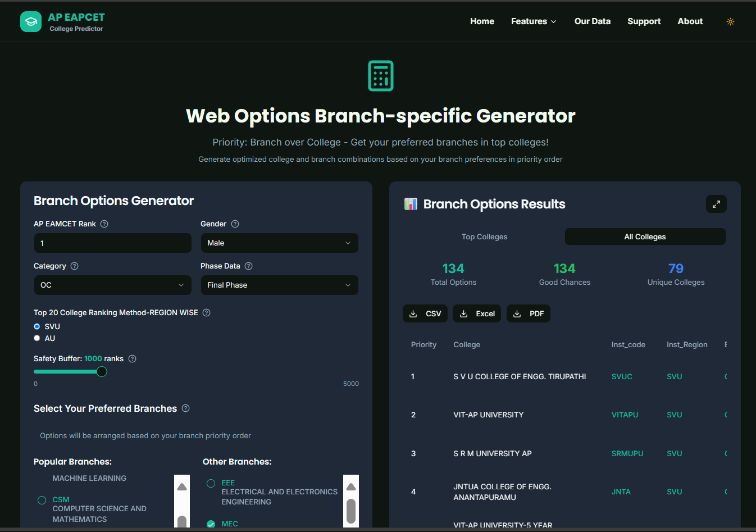Click help icon next to Category label
The height and width of the screenshot is (532, 756).
(x=75, y=266)
